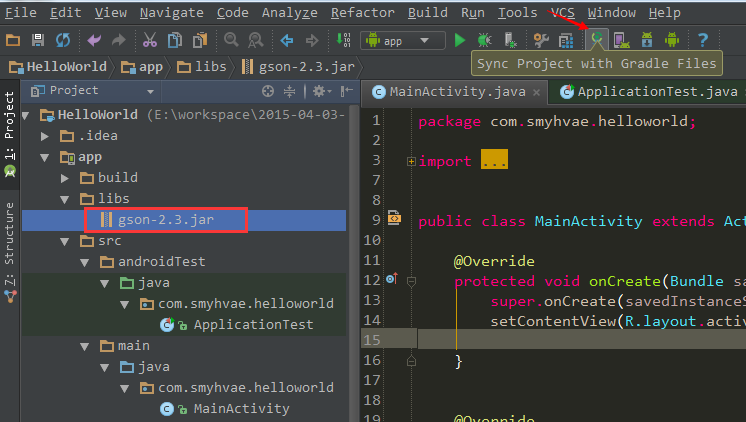The image size is (746, 422).
Task: Click the Collapse All icon in Project panel
Action: point(289,91)
